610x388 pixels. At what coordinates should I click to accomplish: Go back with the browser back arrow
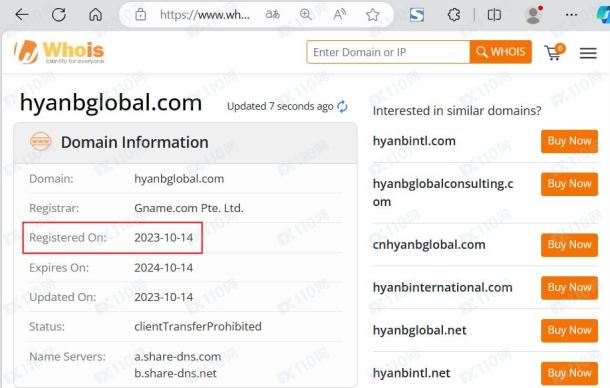tap(22, 15)
